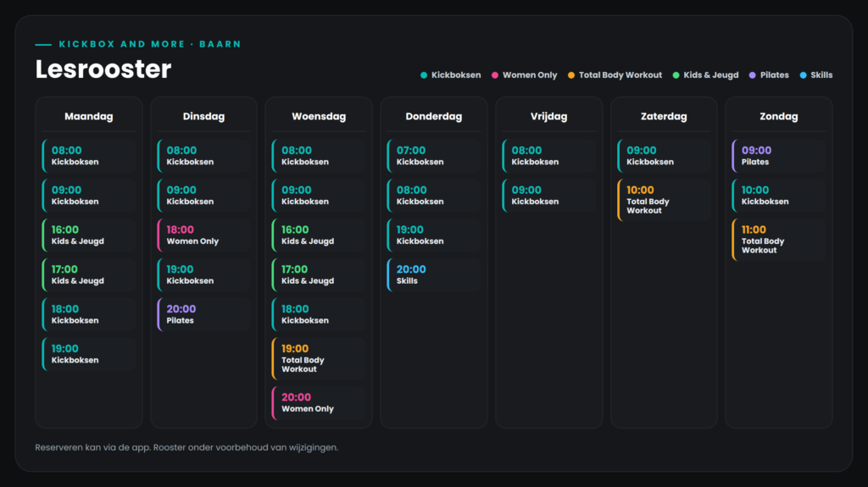Open Donderdag 20:00 Skills class
The width and height of the screenshot is (868, 487).
(x=433, y=275)
